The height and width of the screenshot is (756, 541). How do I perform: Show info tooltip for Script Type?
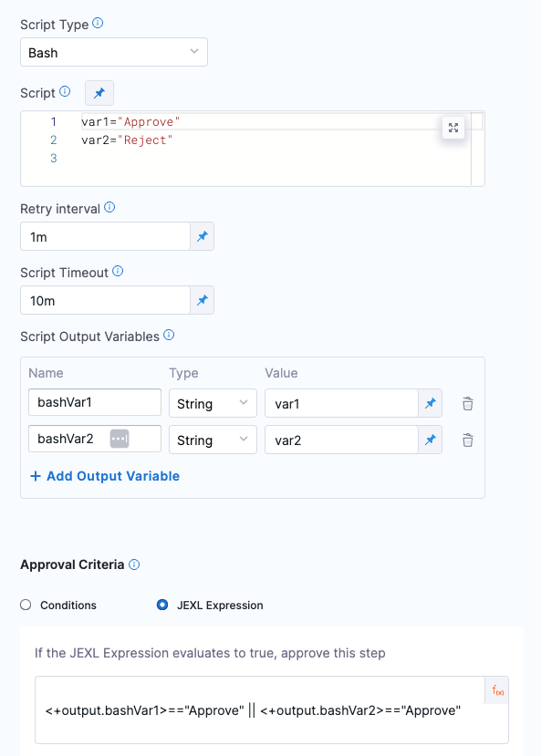pyautogui.click(x=98, y=23)
